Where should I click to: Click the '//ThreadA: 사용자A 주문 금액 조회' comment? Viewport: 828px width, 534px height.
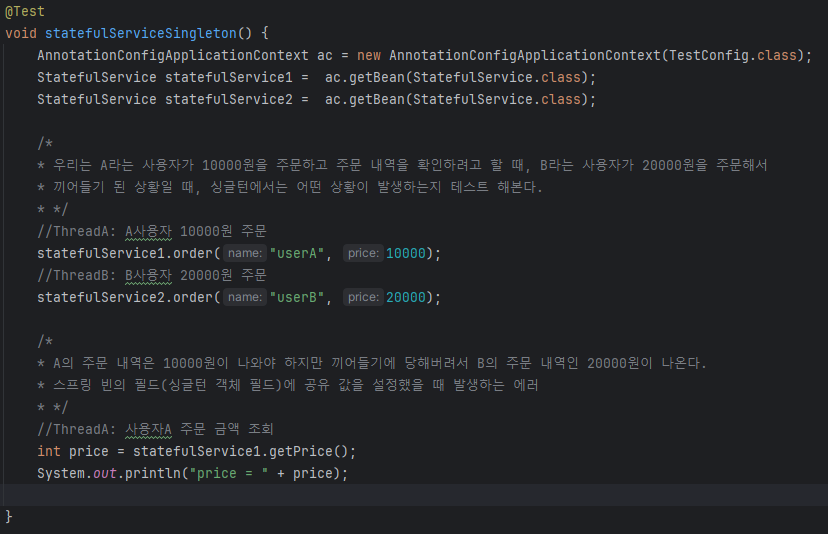tap(155, 429)
